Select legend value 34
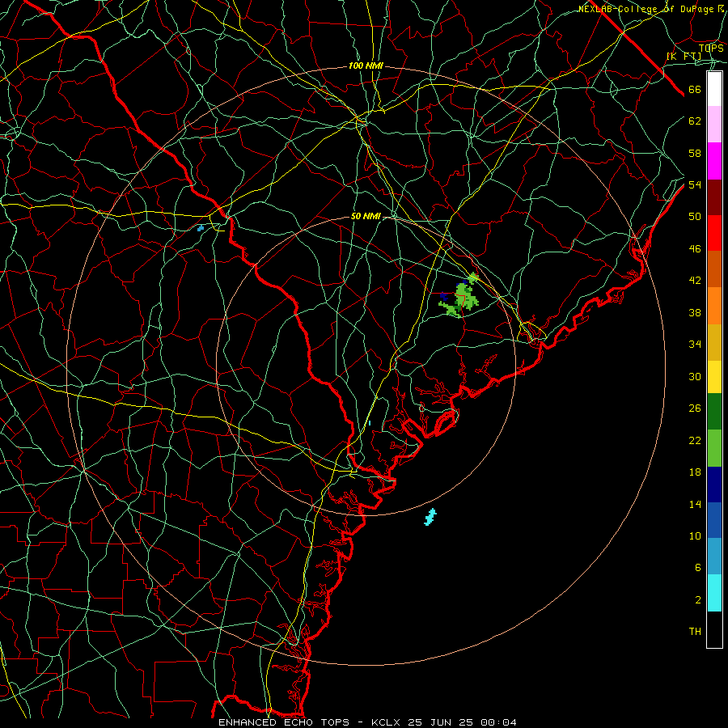Image resolution: width=728 pixels, height=728 pixels. [x=695, y=344]
